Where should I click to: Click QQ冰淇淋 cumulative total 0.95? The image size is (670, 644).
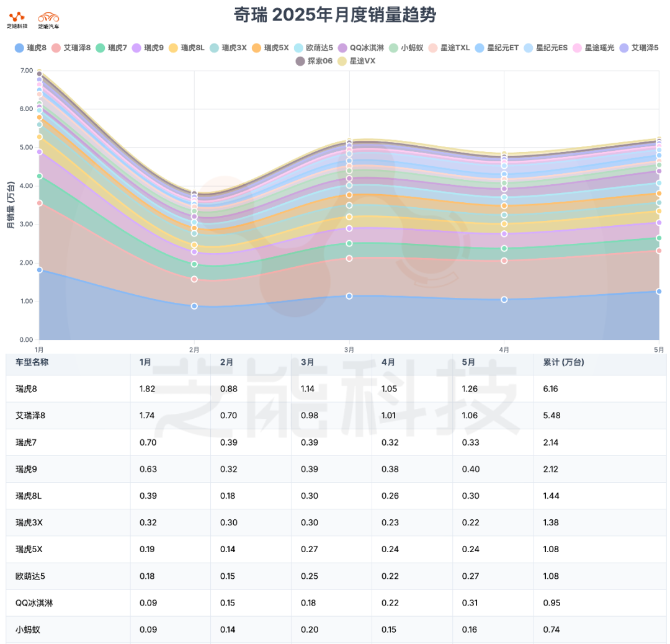(x=552, y=603)
